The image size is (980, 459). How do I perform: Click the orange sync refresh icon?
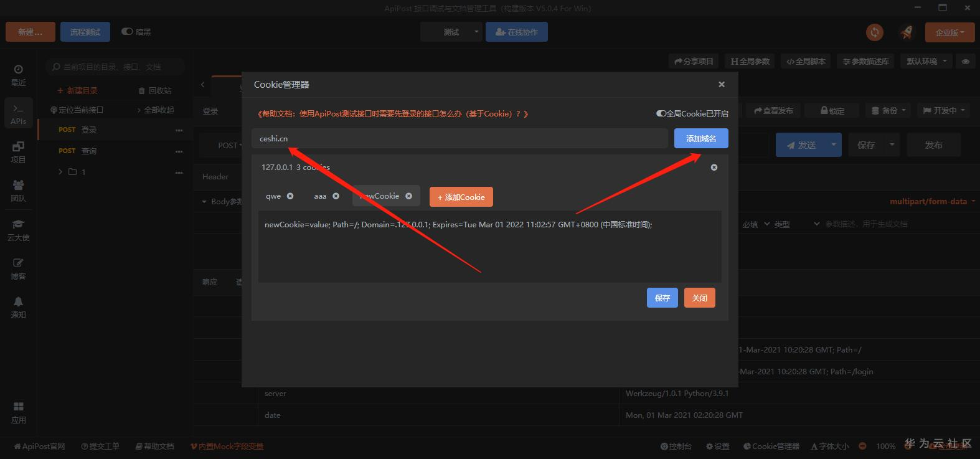(x=875, y=32)
